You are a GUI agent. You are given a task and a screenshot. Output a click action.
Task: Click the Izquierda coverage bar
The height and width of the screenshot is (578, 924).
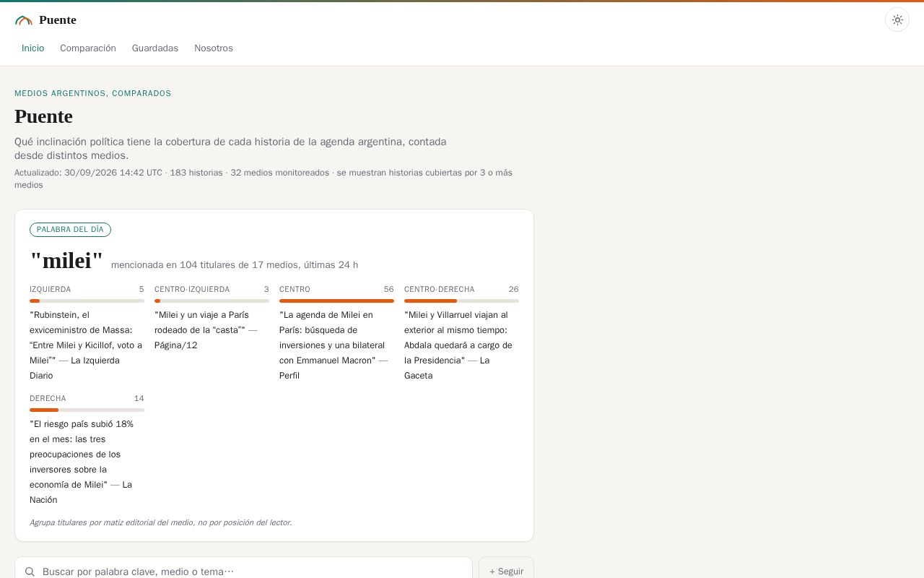pyautogui.click(x=87, y=301)
